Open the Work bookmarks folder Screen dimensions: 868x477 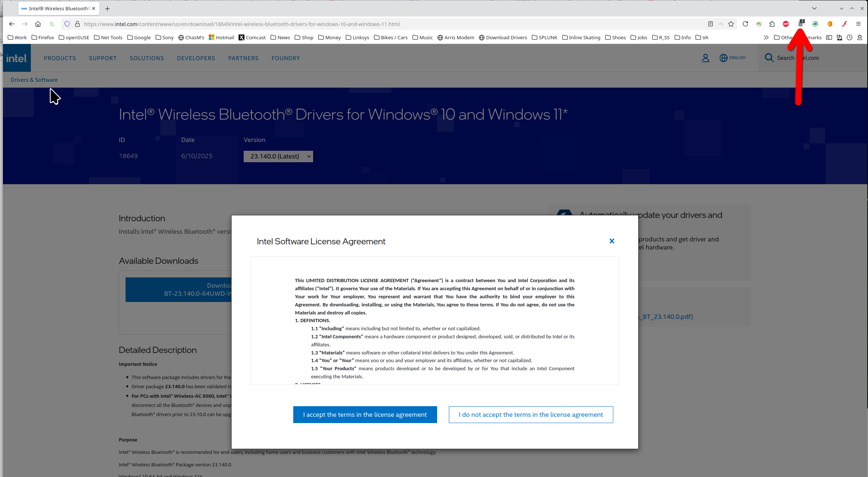[x=17, y=37]
